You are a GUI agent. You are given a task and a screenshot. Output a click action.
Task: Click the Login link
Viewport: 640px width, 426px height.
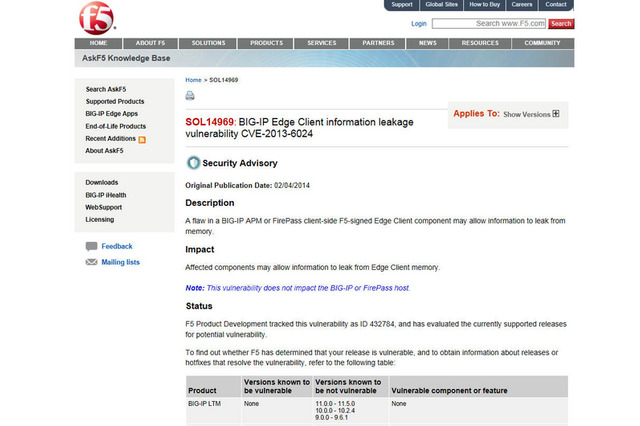point(419,24)
